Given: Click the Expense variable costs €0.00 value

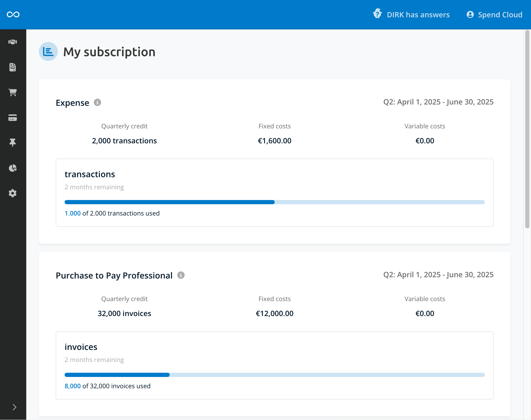Looking at the screenshot, I should (x=425, y=141).
